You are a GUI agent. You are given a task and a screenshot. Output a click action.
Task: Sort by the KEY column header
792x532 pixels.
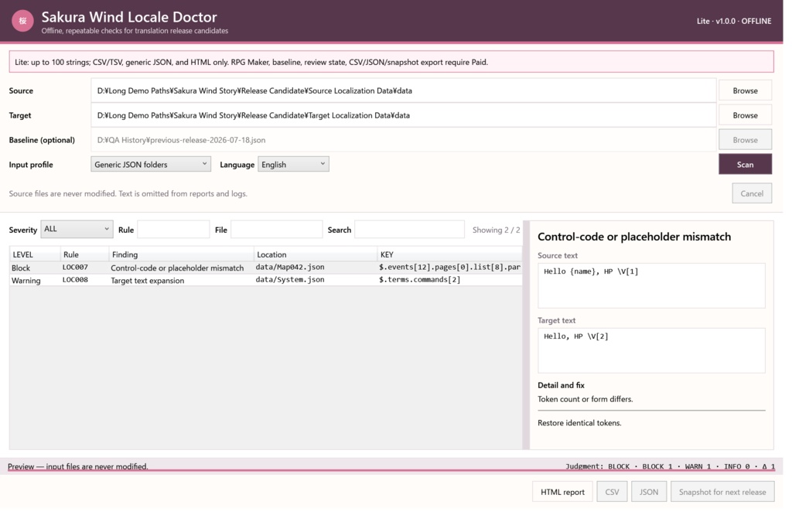[x=449, y=254]
